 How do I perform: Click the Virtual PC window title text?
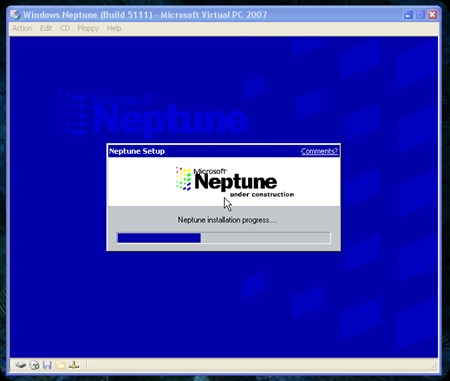tap(145, 15)
